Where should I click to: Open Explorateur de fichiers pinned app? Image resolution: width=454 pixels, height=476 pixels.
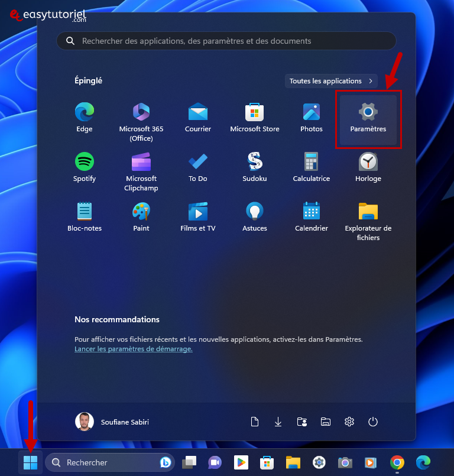click(368, 221)
